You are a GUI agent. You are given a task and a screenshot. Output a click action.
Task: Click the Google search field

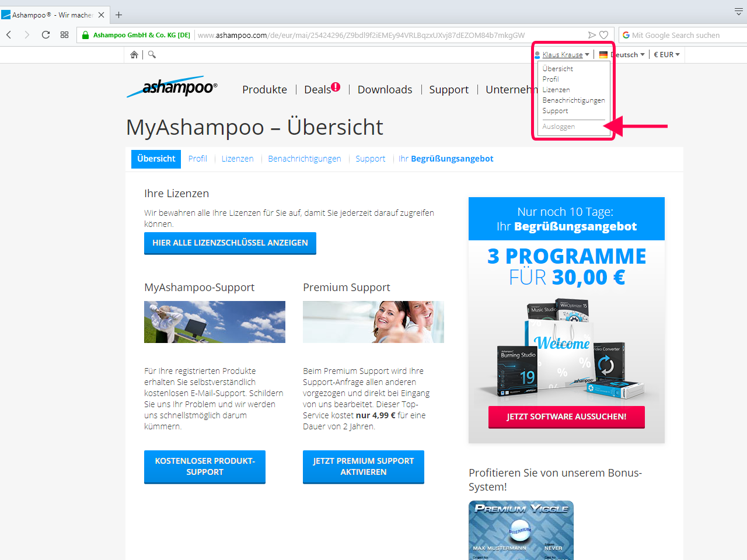click(x=683, y=35)
